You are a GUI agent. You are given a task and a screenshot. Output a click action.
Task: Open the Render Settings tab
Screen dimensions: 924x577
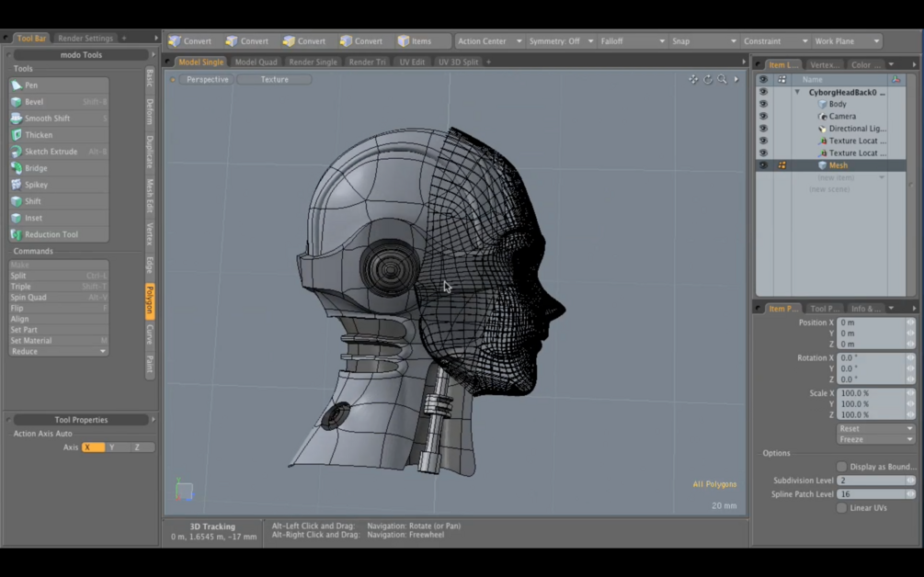pos(86,39)
